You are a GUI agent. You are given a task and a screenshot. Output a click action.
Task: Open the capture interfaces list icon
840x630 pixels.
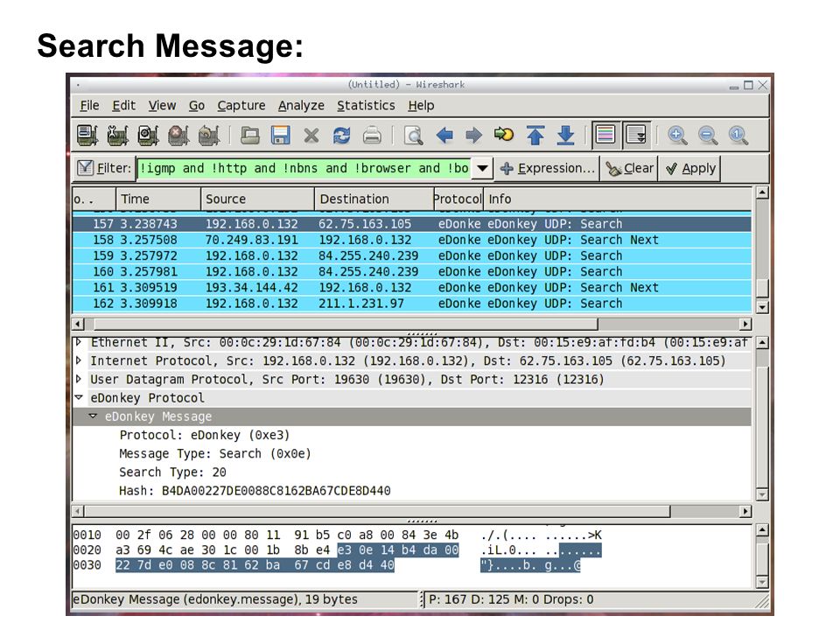tap(87, 135)
